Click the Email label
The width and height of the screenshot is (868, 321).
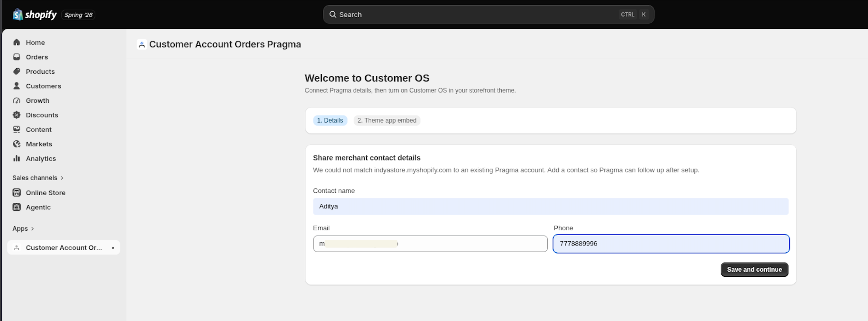[321, 228]
